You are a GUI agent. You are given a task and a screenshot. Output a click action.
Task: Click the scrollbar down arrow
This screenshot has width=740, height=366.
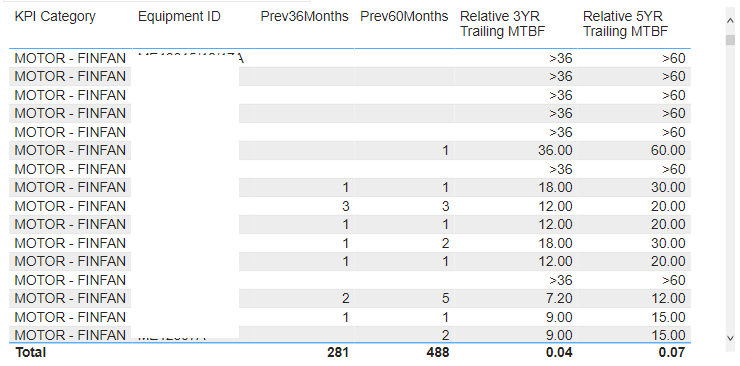pos(730,338)
